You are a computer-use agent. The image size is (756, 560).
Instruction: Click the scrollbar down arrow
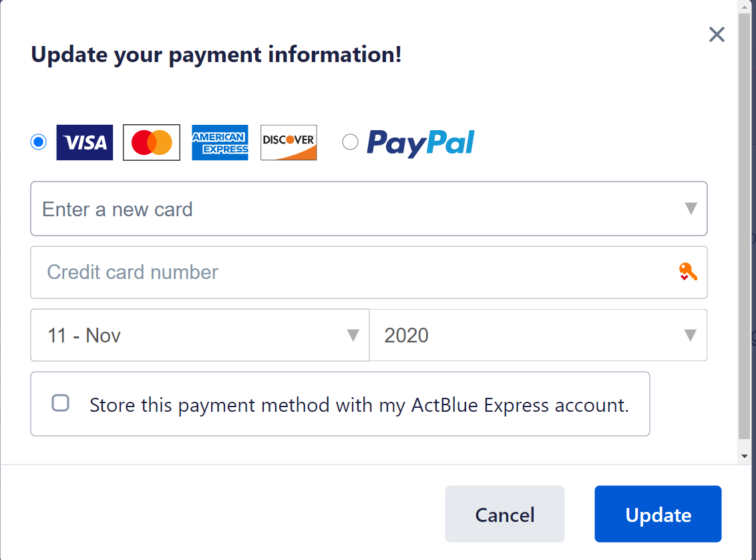(745, 457)
